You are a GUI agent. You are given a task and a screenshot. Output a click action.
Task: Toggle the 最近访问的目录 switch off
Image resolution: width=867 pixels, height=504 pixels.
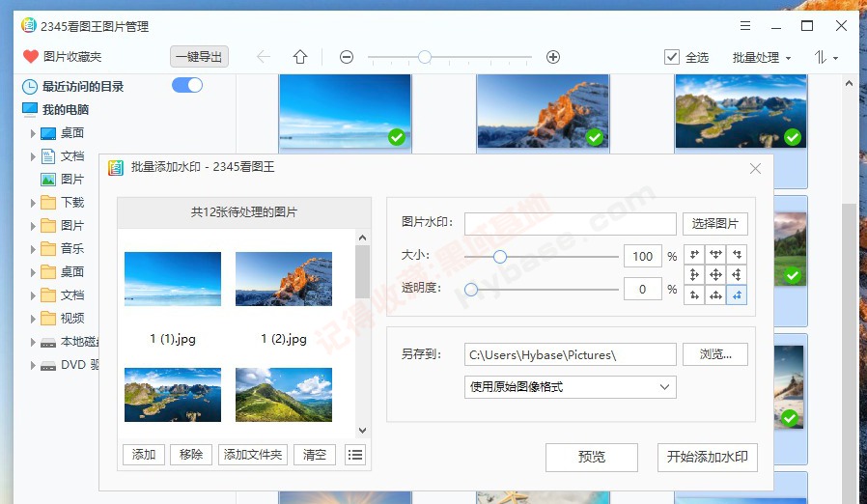coord(187,85)
